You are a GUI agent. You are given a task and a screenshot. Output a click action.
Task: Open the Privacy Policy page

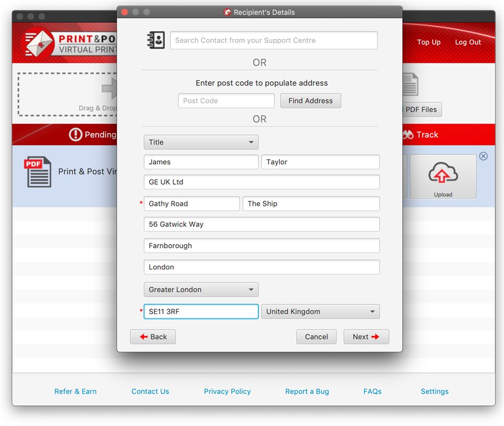coord(227,391)
